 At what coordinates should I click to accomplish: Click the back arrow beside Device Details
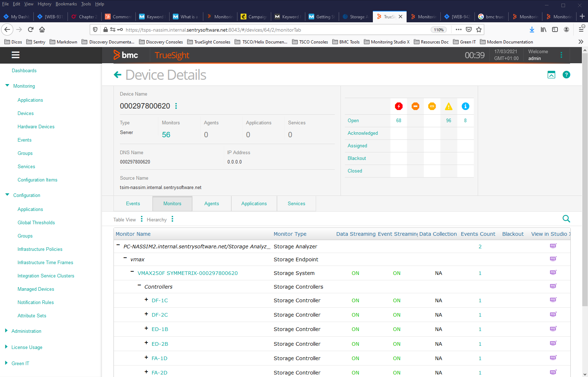[117, 75]
